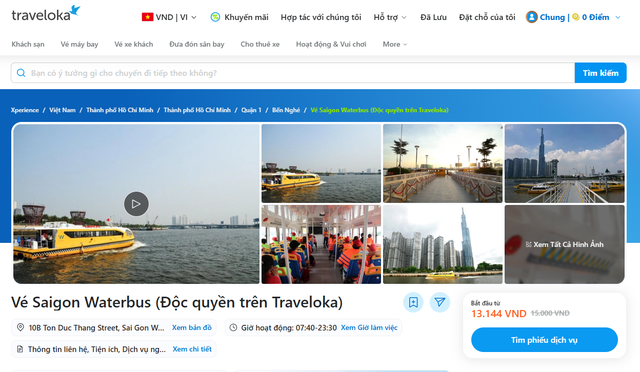Open the Khách sạn tab
Screen dimensions: 640x372
coord(28,44)
